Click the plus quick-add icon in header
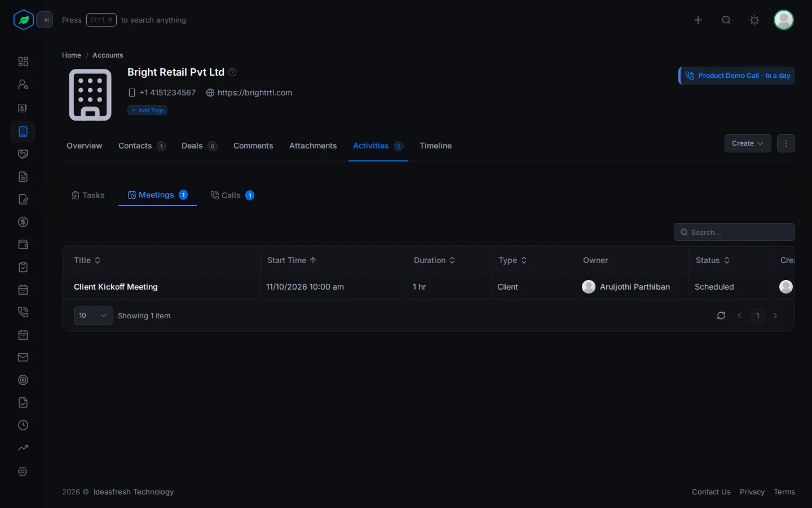The height and width of the screenshot is (508, 812). point(698,20)
